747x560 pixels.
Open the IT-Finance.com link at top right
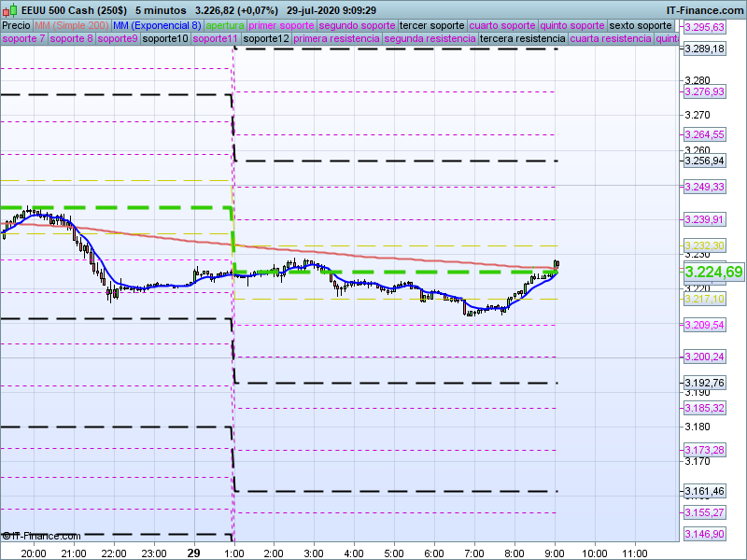pyautogui.click(x=704, y=9)
